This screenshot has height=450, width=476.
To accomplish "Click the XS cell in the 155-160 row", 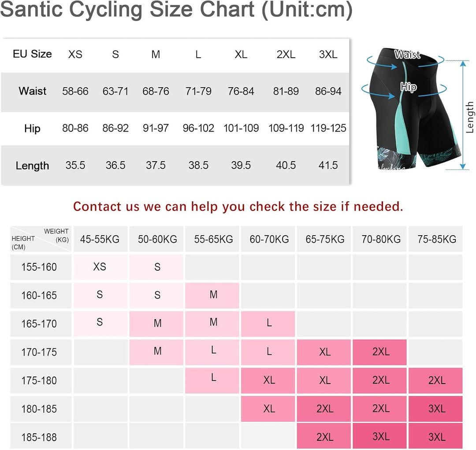I will [x=100, y=267].
